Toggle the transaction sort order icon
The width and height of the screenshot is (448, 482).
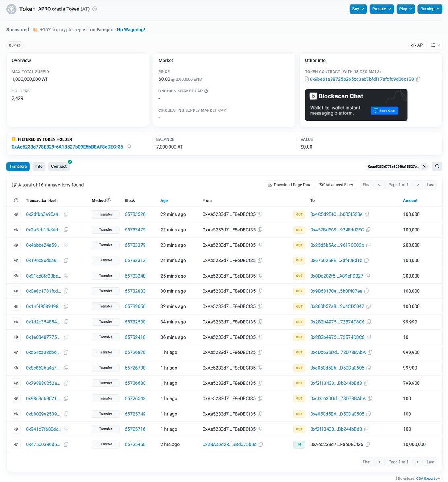point(14,185)
